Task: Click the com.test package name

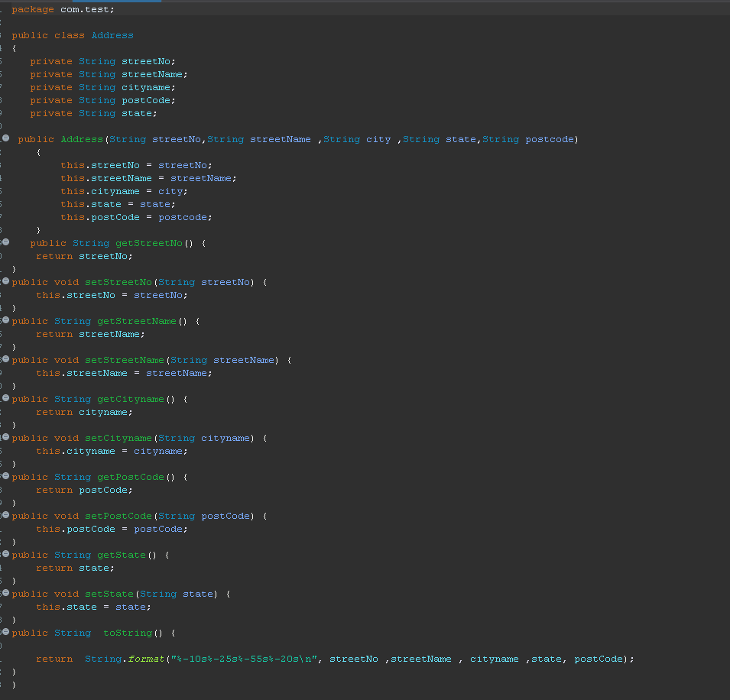Action: click(86, 8)
